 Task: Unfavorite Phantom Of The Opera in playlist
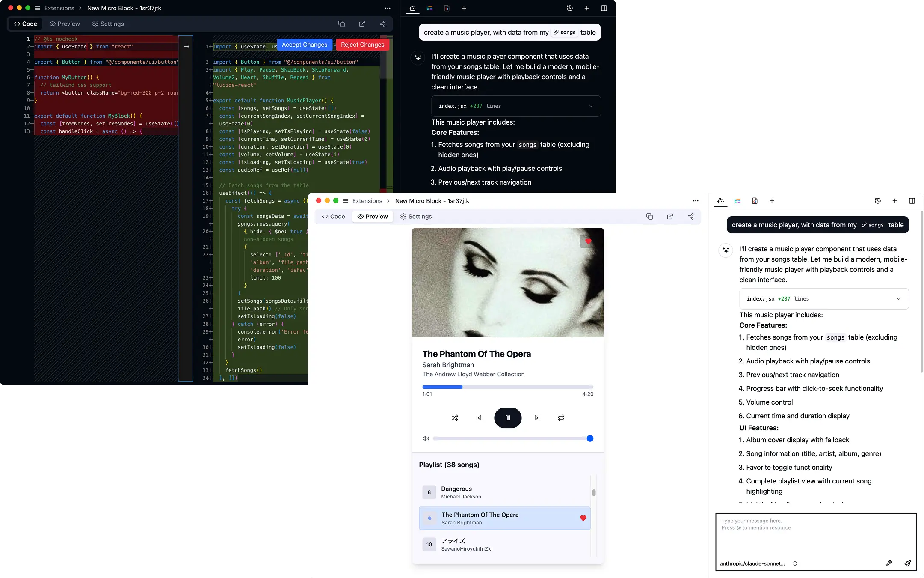coord(583,518)
